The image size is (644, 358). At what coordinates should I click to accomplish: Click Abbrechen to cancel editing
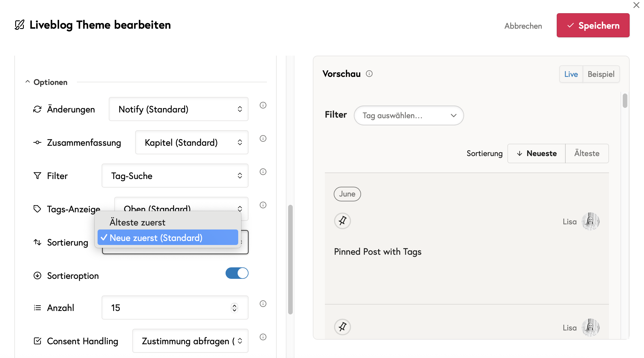(523, 26)
